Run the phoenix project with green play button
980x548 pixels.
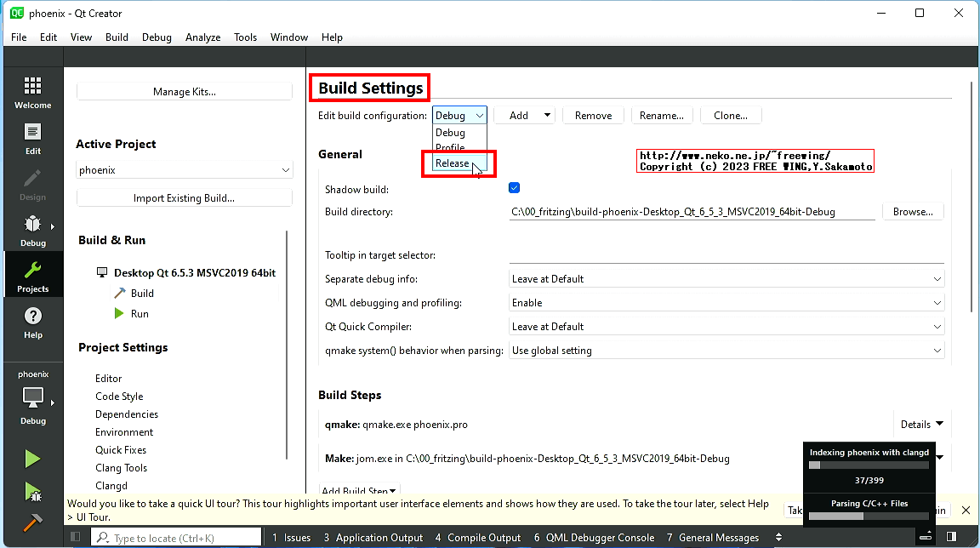click(31, 459)
